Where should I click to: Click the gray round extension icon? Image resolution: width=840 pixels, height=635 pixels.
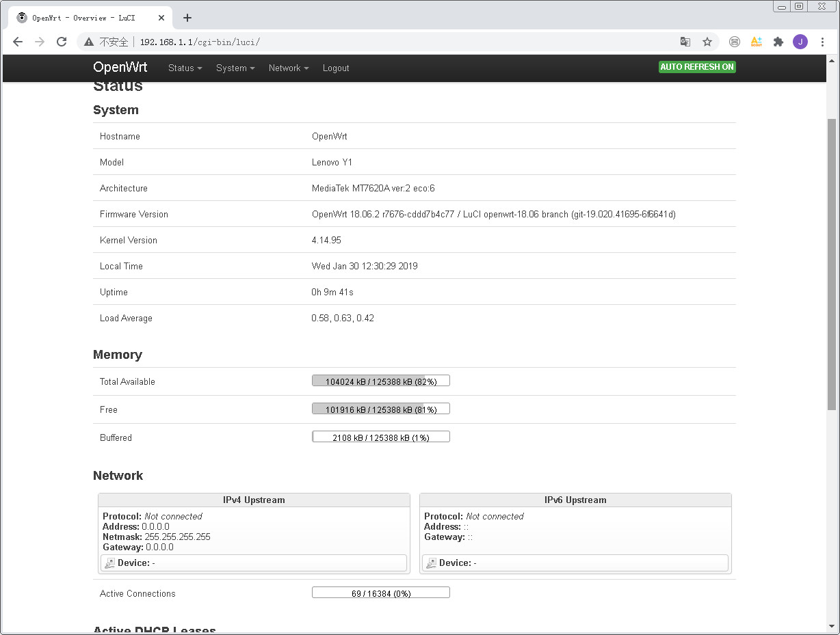(x=735, y=42)
